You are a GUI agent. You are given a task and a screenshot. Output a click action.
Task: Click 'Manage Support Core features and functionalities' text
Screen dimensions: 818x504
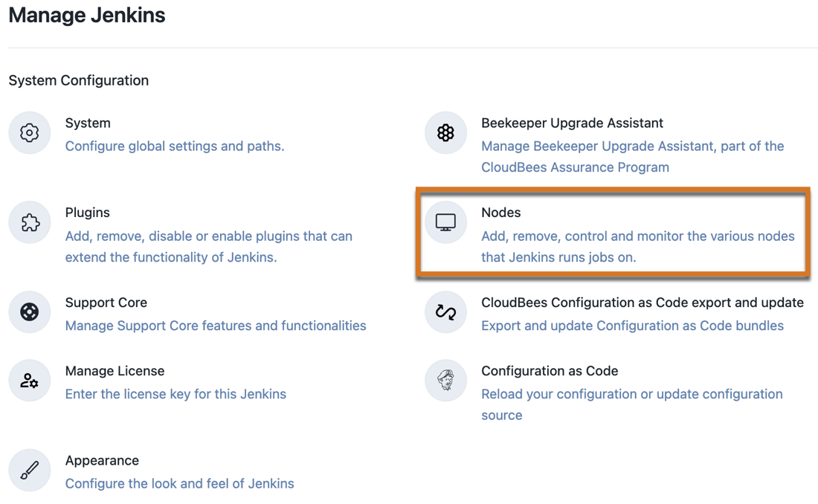[x=216, y=326]
